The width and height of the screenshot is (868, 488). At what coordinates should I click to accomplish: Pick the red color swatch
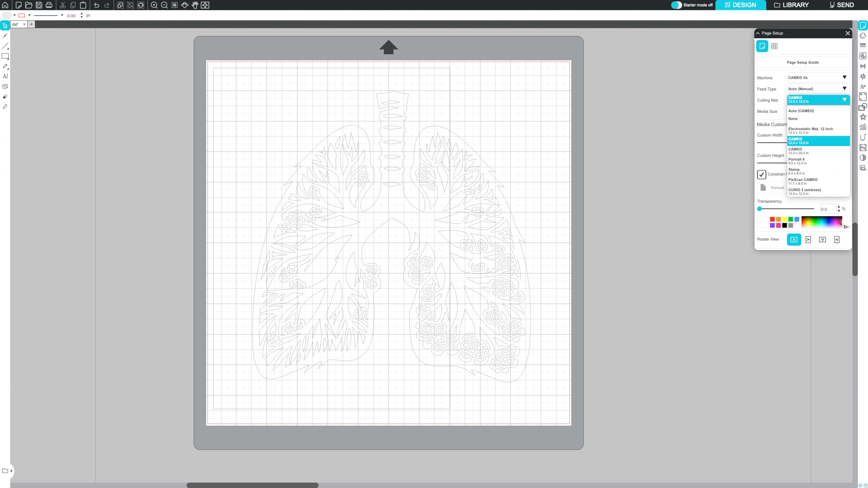[x=772, y=219]
